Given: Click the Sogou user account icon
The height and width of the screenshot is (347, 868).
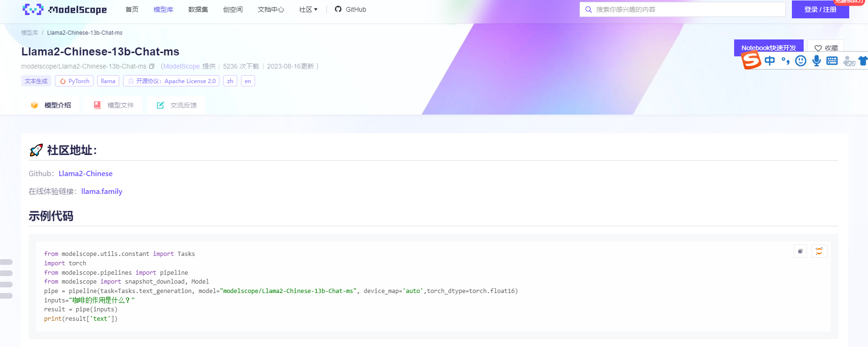Looking at the screenshot, I should [x=849, y=61].
